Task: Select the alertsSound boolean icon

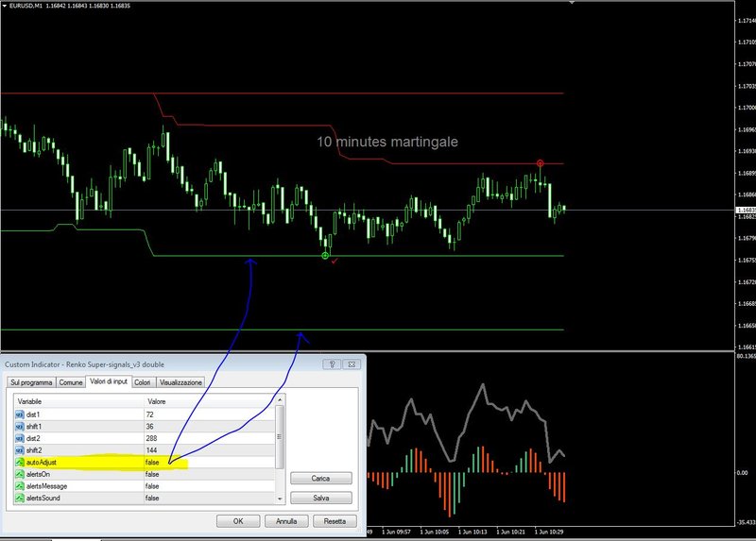Action: (20, 499)
